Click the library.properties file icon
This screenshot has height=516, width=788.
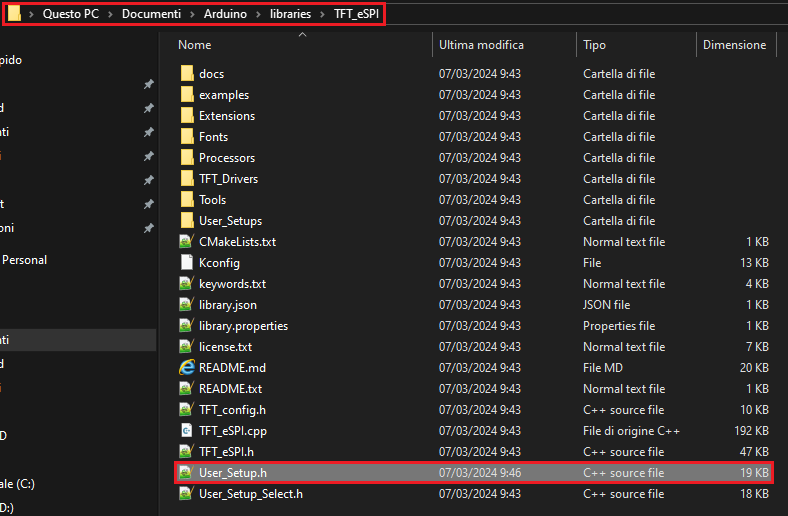(186, 326)
